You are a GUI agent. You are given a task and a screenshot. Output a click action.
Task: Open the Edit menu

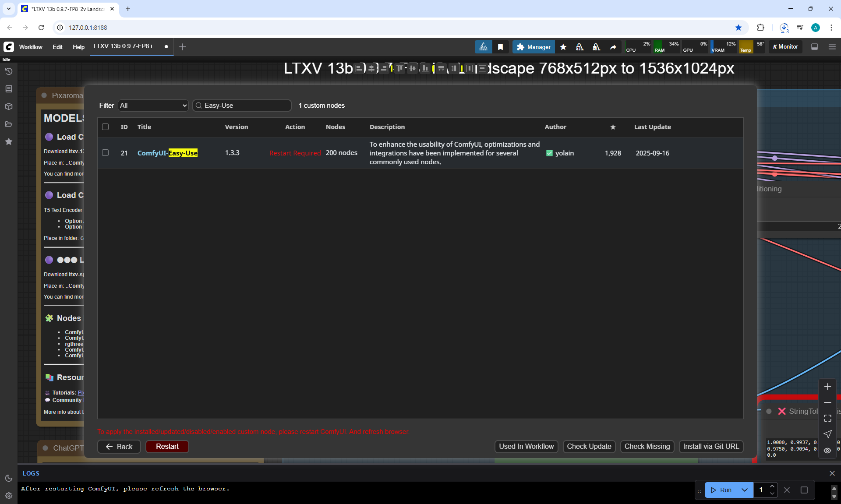point(57,47)
